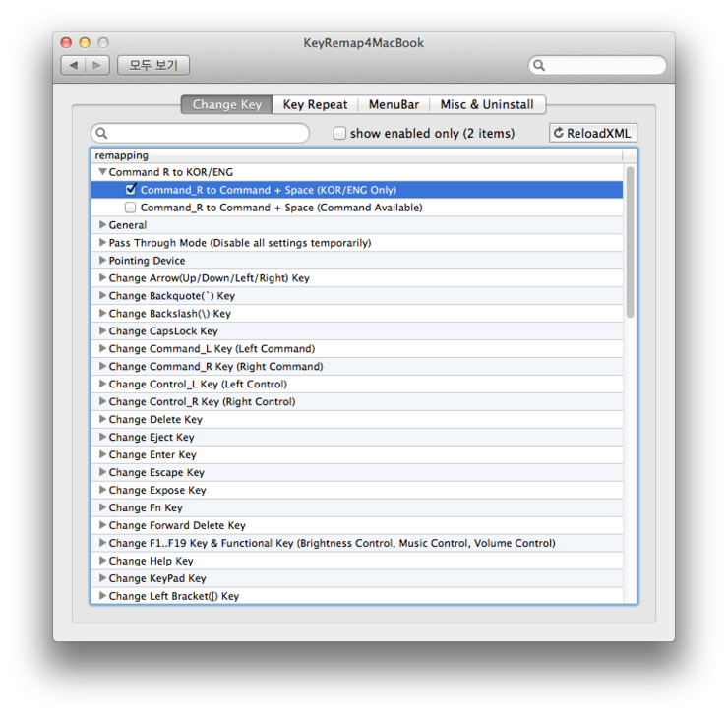
Task: Expand Change Delete Key group
Action: [102, 419]
